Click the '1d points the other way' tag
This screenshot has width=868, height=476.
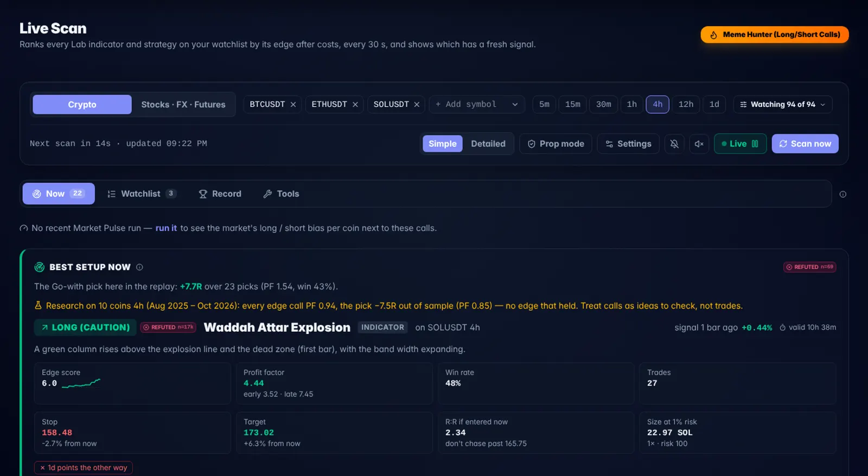pyautogui.click(x=84, y=467)
